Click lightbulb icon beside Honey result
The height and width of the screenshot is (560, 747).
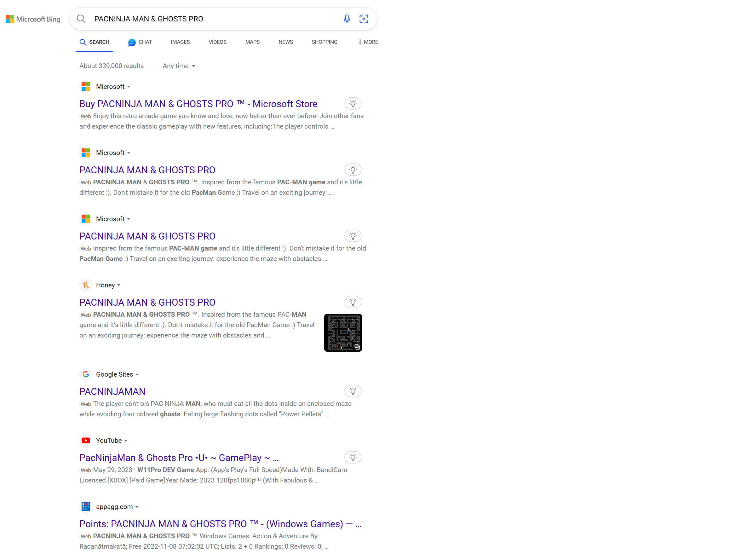[353, 302]
